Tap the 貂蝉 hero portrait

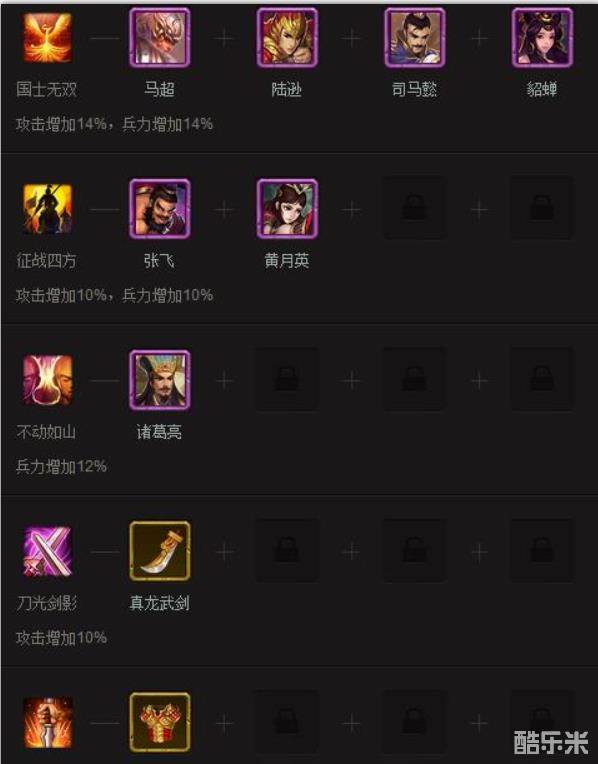(542, 38)
